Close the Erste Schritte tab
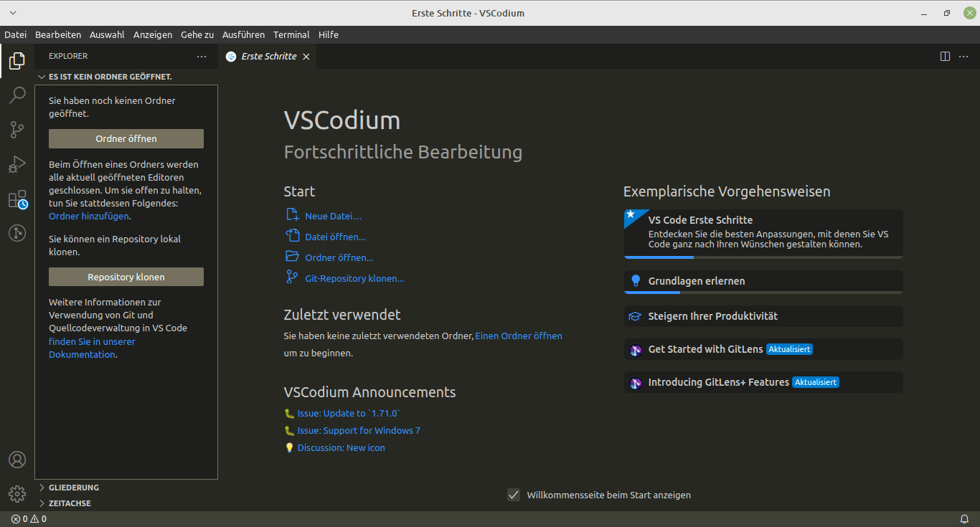This screenshot has height=527, width=980. tap(306, 57)
